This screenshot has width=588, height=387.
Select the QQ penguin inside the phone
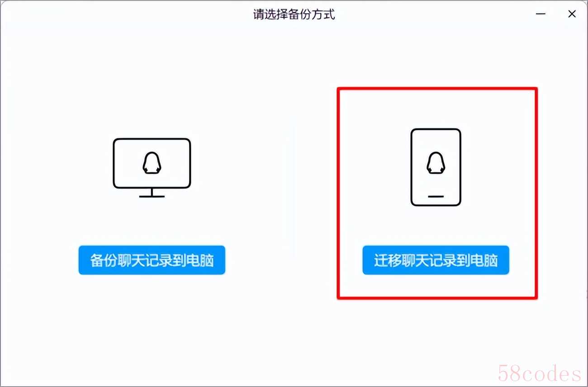(436, 163)
